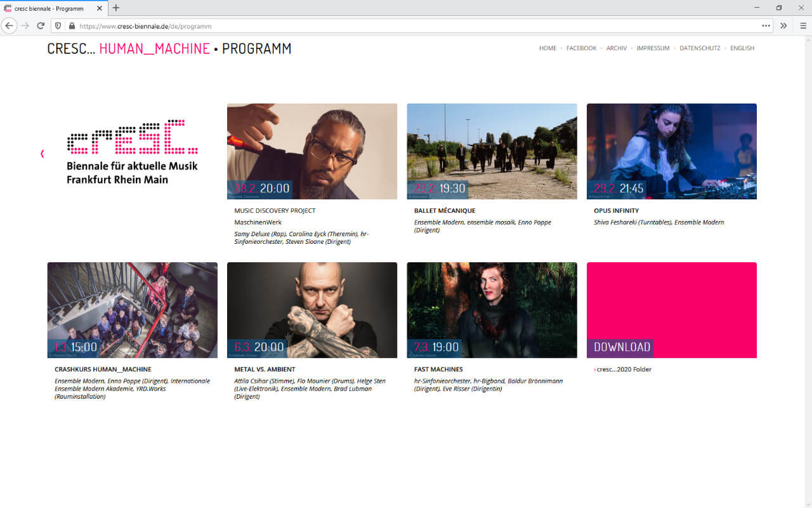The height and width of the screenshot is (508, 812).
Task: Open ARCHIV in the top navigation
Action: coord(617,48)
